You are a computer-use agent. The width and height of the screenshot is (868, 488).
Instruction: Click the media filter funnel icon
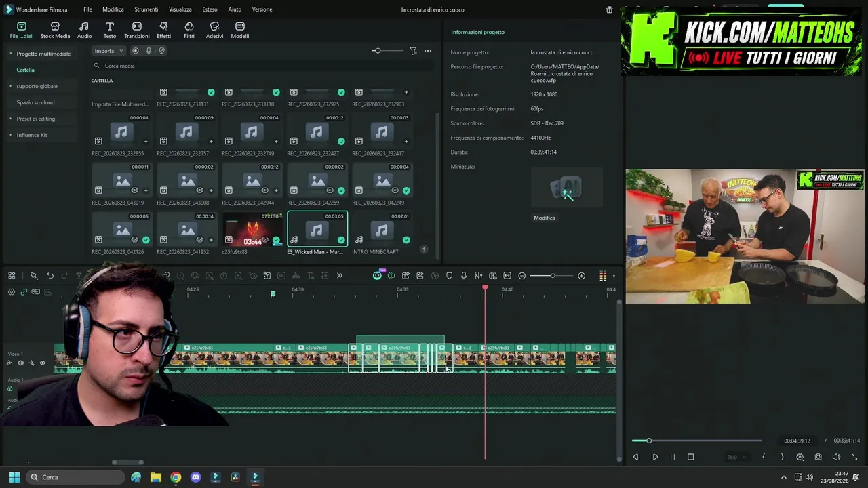coord(413,51)
